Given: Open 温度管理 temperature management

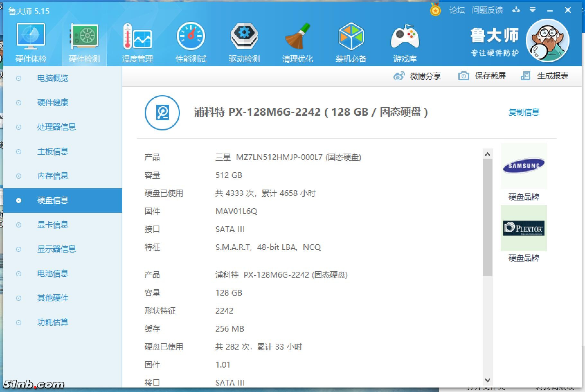Looking at the screenshot, I should pos(138,42).
